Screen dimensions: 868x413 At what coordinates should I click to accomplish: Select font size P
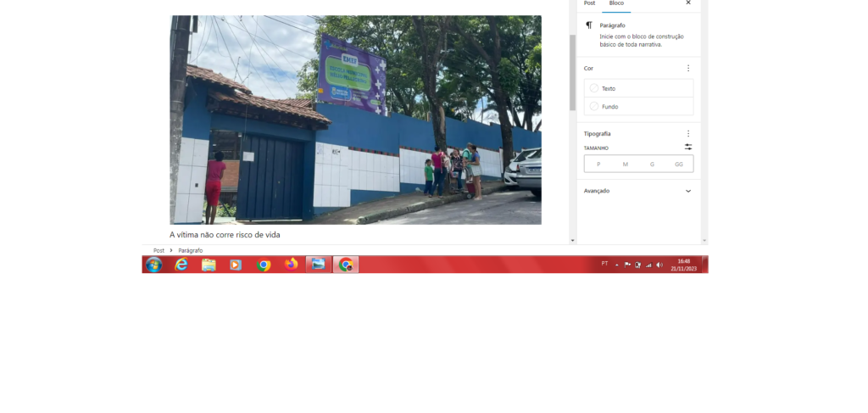tap(598, 165)
